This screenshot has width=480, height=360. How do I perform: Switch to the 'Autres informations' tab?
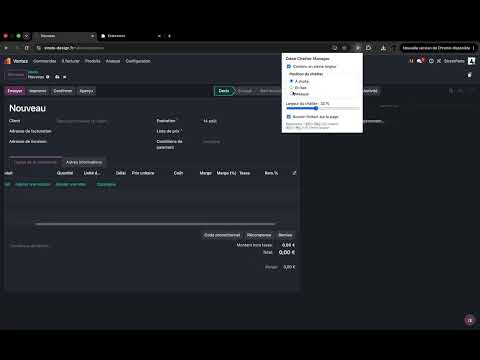click(84, 162)
